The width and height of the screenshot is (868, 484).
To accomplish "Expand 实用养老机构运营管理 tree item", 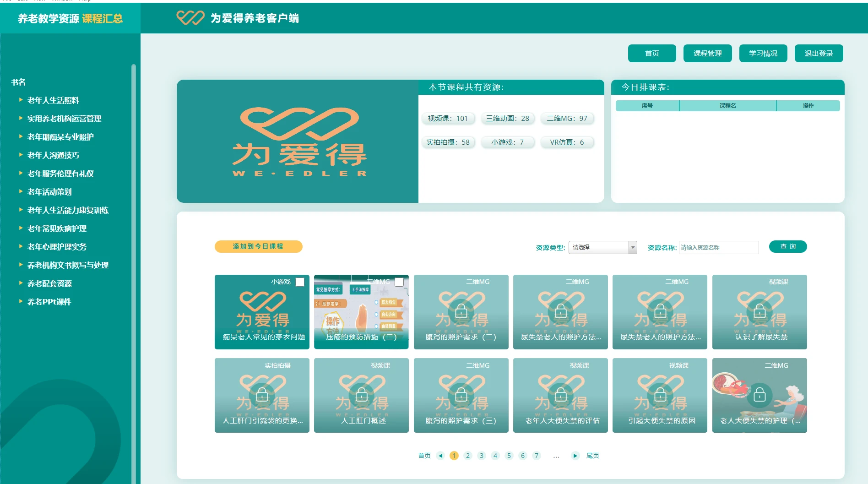I will point(21,118).
